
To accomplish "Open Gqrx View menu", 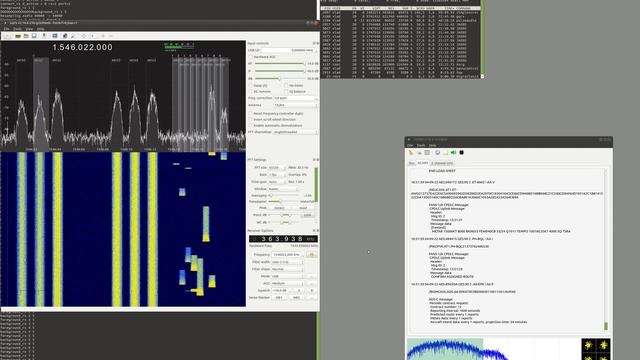I will 29,29.
